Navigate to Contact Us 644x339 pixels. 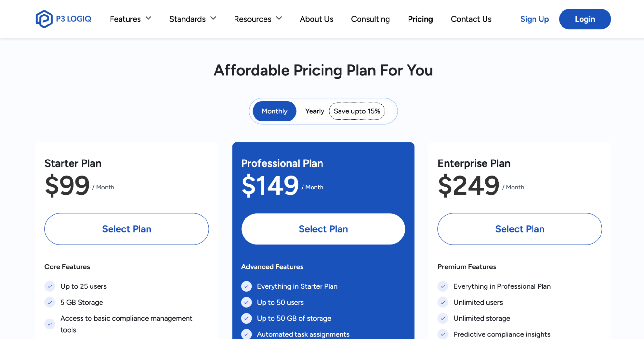click(471, 19)
